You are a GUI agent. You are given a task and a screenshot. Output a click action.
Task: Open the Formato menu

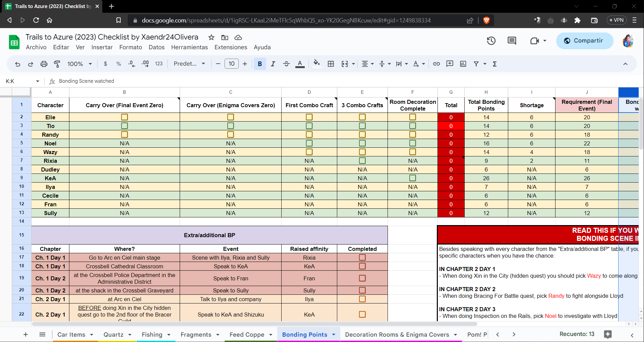pos(131,47)
